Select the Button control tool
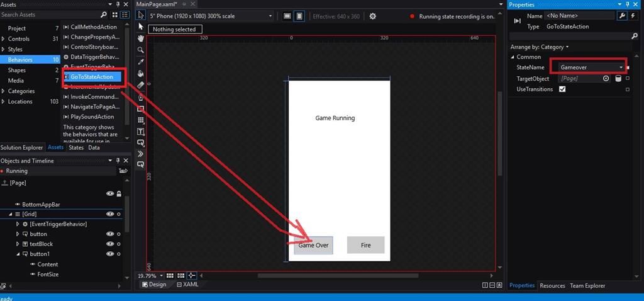Viewport: 644px width, 301px height. tap(141, 143)
